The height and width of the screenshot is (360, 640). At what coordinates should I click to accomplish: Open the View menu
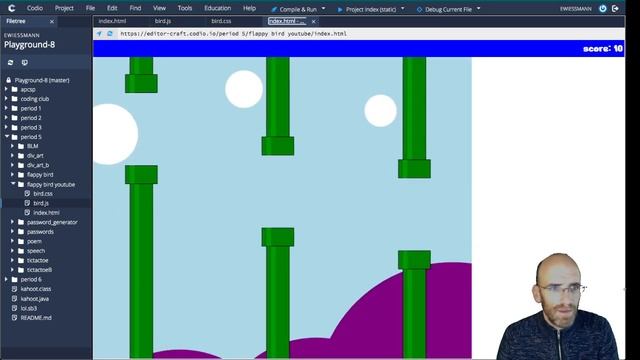(x=159, y=8)
